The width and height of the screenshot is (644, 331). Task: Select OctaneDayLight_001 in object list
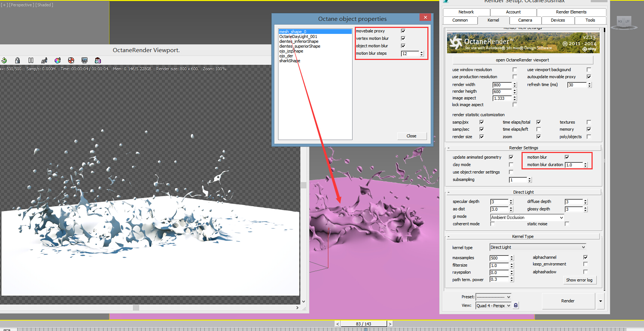pyautogui.click(x=298, y=36)
